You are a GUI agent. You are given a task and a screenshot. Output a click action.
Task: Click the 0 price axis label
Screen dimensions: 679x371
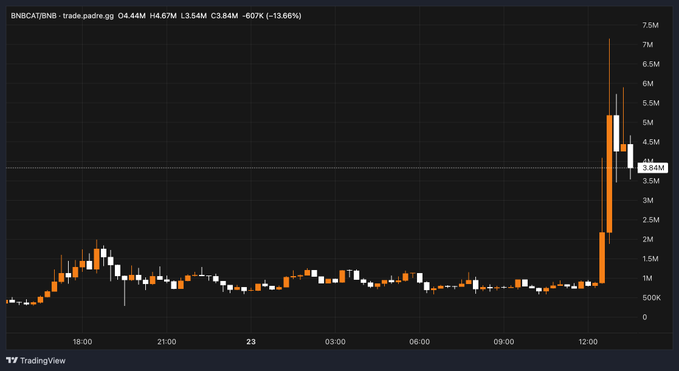click(x=645, y=317)
